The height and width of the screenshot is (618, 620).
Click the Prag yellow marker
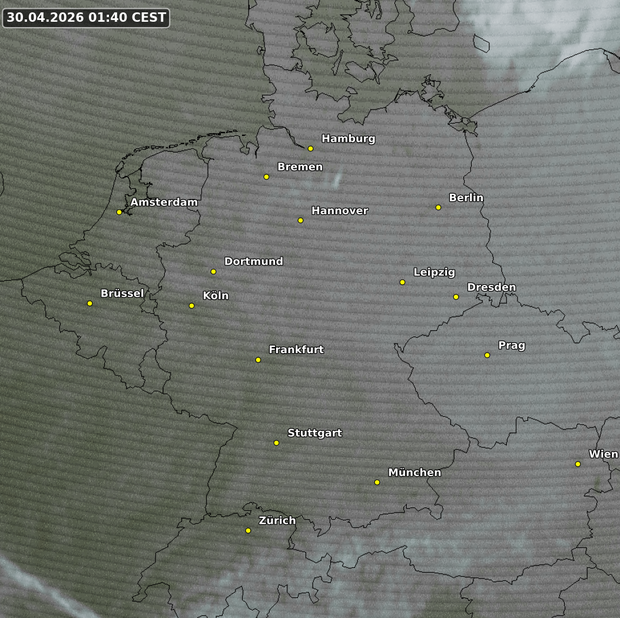click(487, 355)
